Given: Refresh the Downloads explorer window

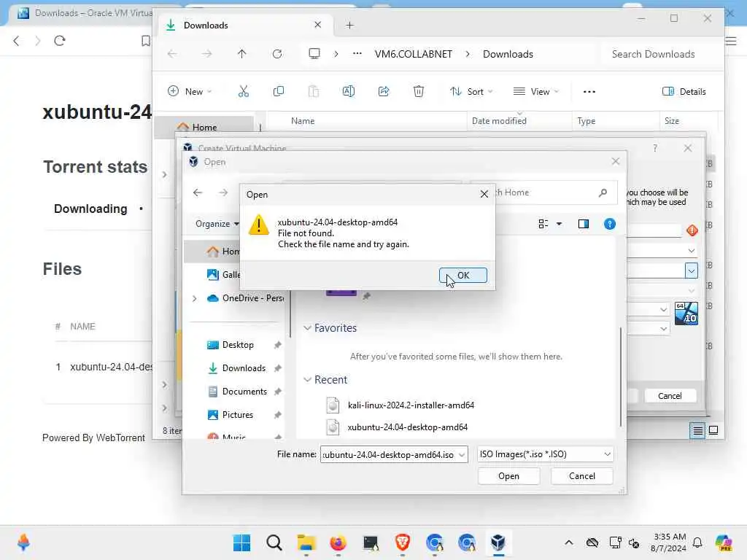Looking at the screenshot, I should click(277, 54).
